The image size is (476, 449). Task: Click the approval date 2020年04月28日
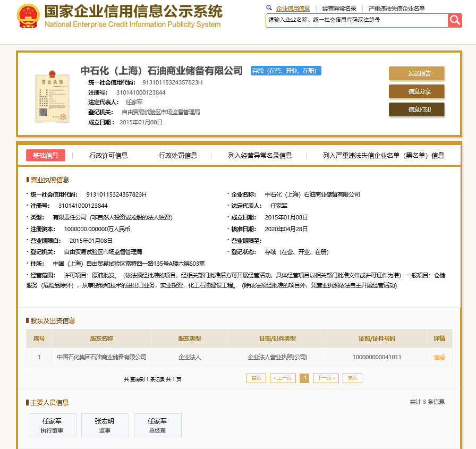[x=286, y=229]
